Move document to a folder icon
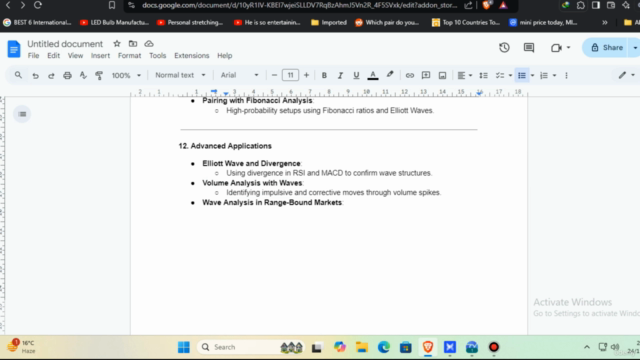The height and width of the screenshot is (360, 640). pos(133,44)
